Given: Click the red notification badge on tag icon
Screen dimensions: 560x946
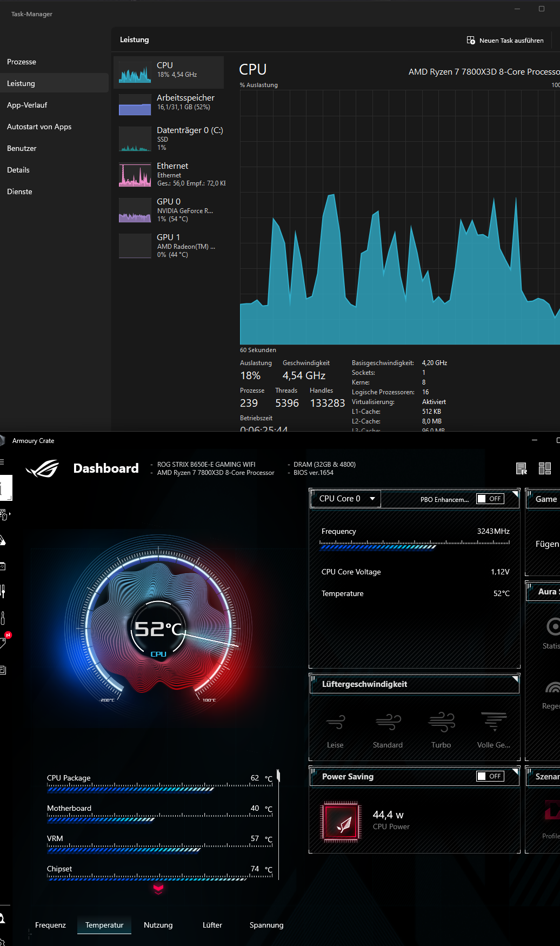Looking at the screenshot, I should click(8, 635).
